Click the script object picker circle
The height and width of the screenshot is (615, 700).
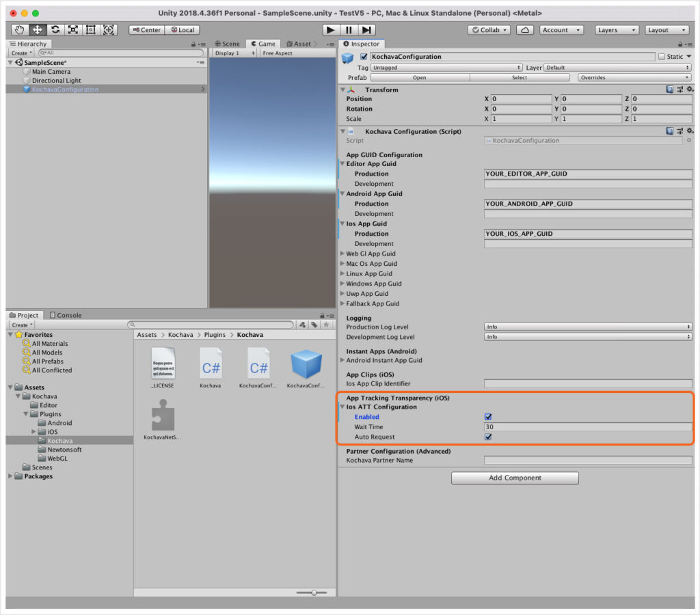click(x=689, y=141)
